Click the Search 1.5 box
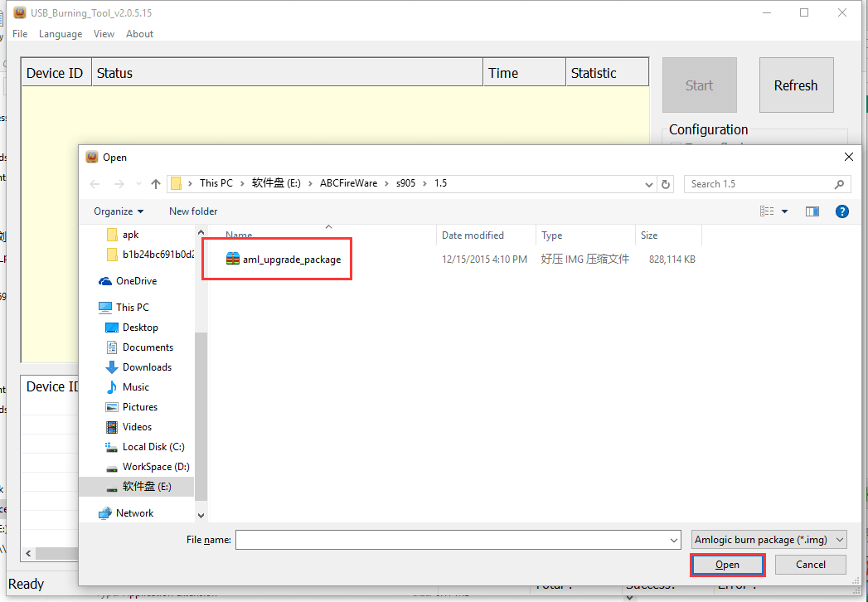This screenshot has height=602, width=868. (x=767, y=184)
